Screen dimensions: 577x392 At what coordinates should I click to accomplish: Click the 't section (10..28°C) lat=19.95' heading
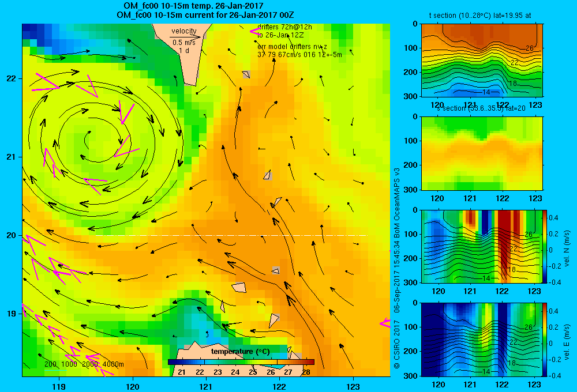pyautogui.click(x=480, y=16)
